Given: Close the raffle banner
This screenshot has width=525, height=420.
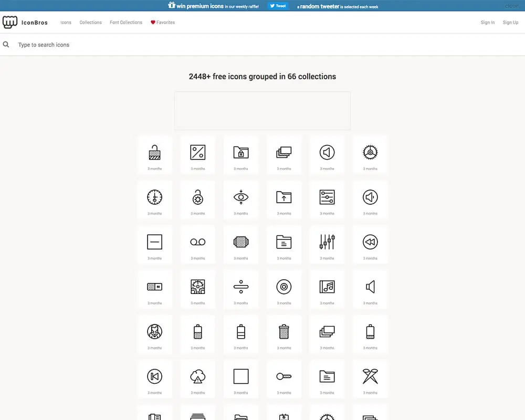Looking at the screenshot, I should 511,6.
